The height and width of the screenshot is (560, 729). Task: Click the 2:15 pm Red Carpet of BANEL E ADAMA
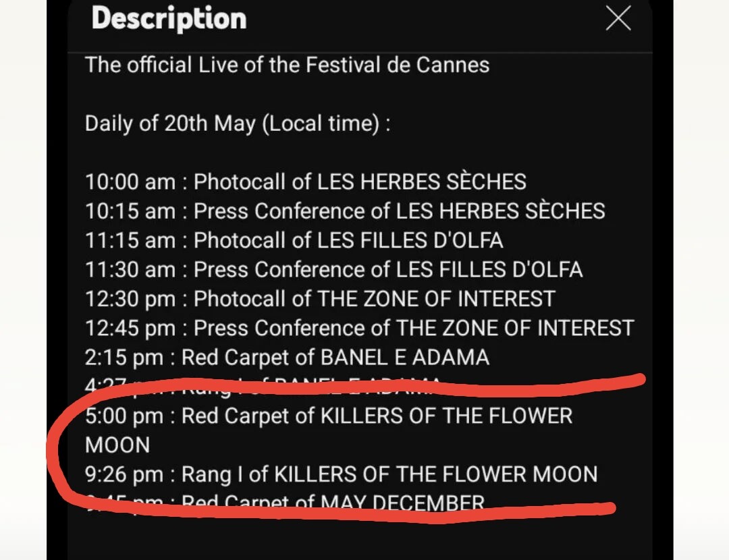coord(287,358)
